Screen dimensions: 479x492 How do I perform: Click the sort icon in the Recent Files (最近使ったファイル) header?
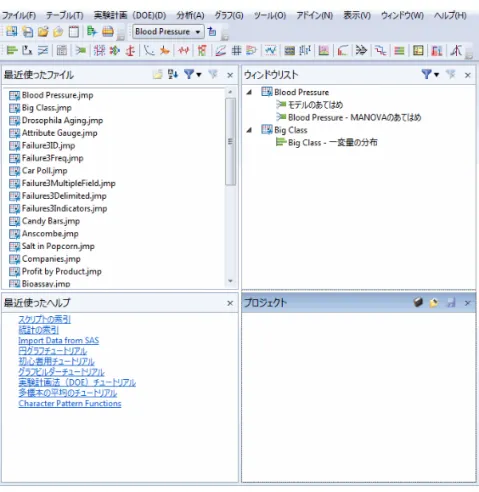pos(173,75)
